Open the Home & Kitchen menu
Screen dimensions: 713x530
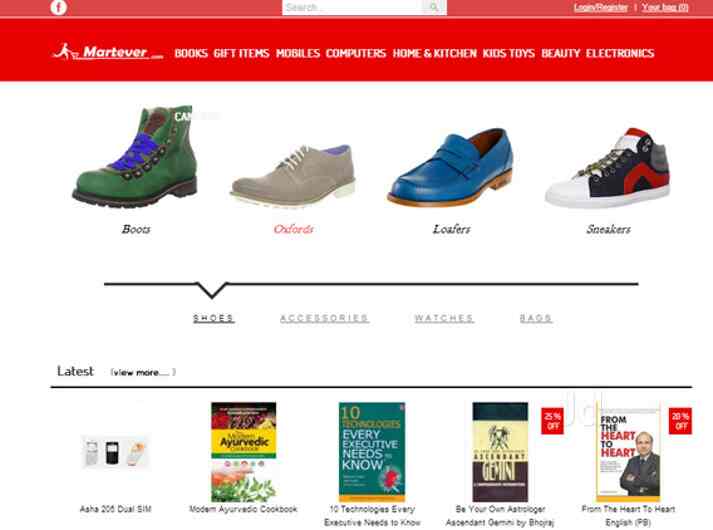coord(434,53)
